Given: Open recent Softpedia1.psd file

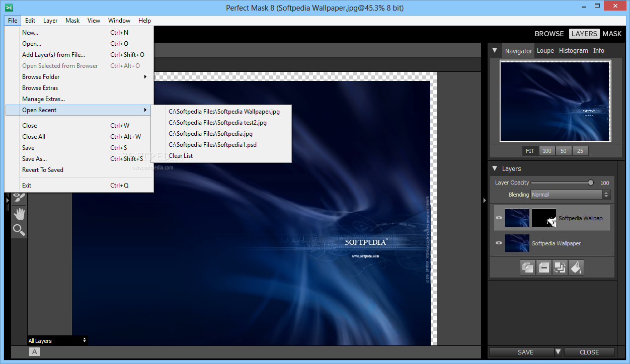Looking at the screenshot, I should [x=221, y=145].
